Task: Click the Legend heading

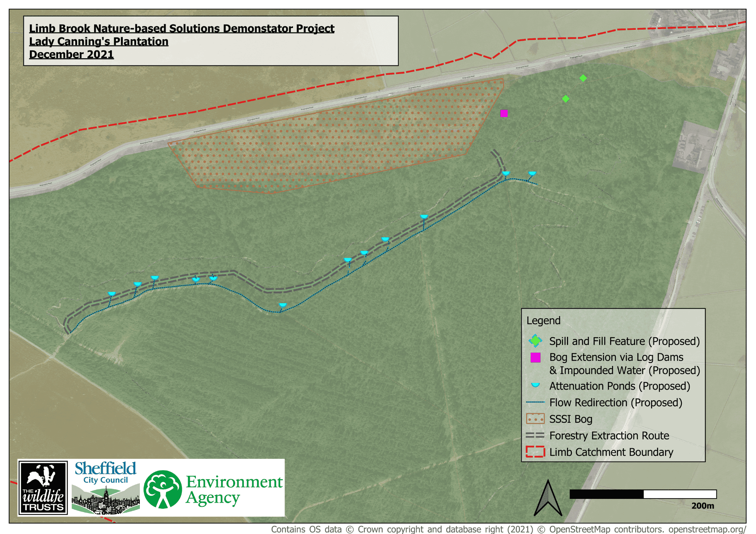Action: pyautogui.click(x=543, y=321)
